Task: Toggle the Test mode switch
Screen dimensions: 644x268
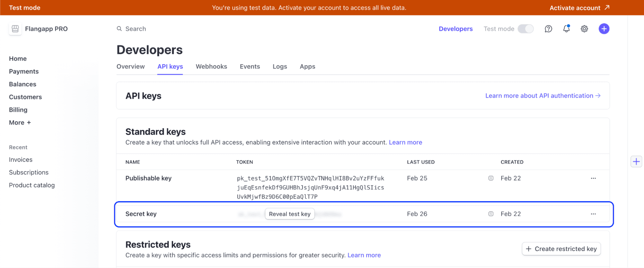Action: click(x=525, y=29)
